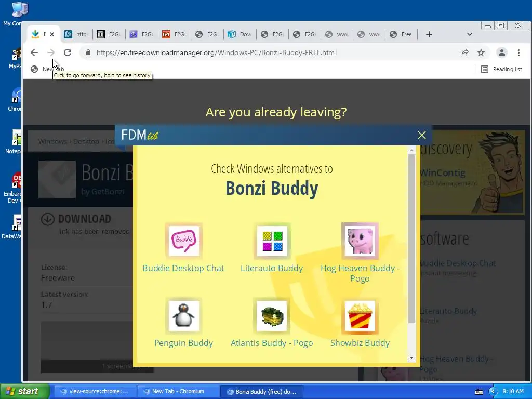
Task: Select the Hog Heaven Buddy pig icon
Action: (x=360, y=241)
